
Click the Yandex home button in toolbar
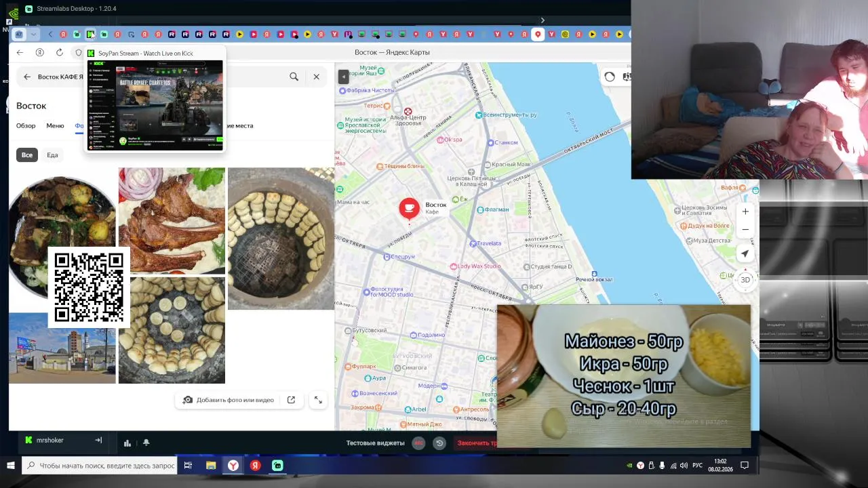pos(39,53)
